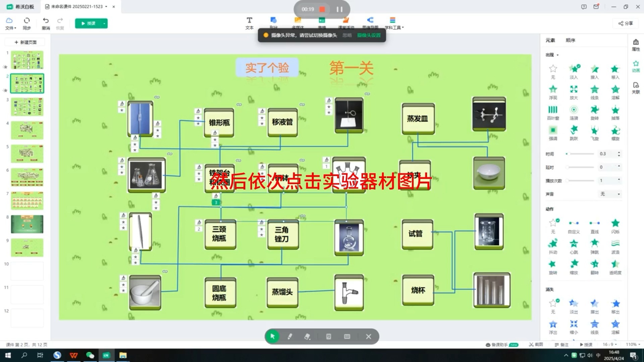The height and width of the screenshot is (362, 644).
Task: Switch to the 希沃白板 home tab
Action: [x=21, y=7]
